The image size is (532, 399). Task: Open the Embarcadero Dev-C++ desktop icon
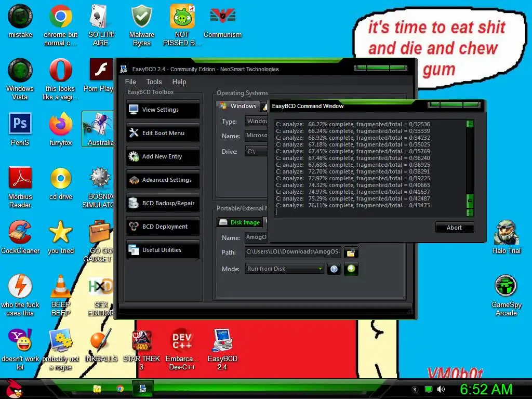click(x=182, y=350)
